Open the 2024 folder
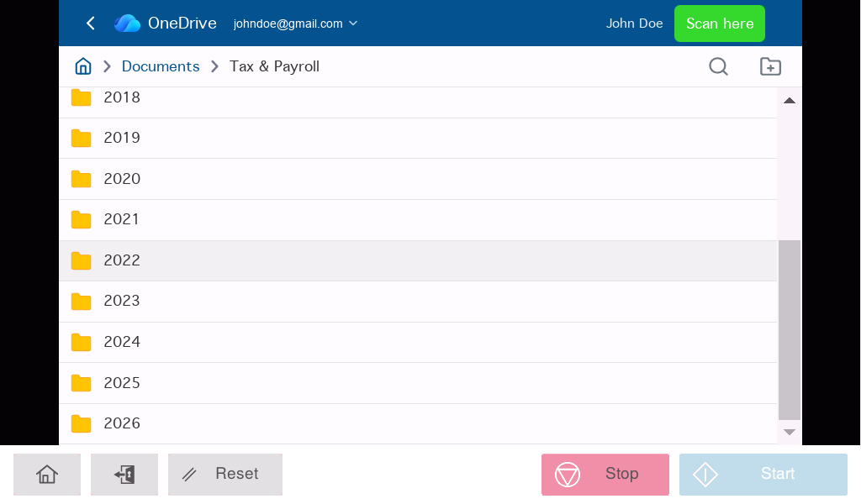 point(418,342)
